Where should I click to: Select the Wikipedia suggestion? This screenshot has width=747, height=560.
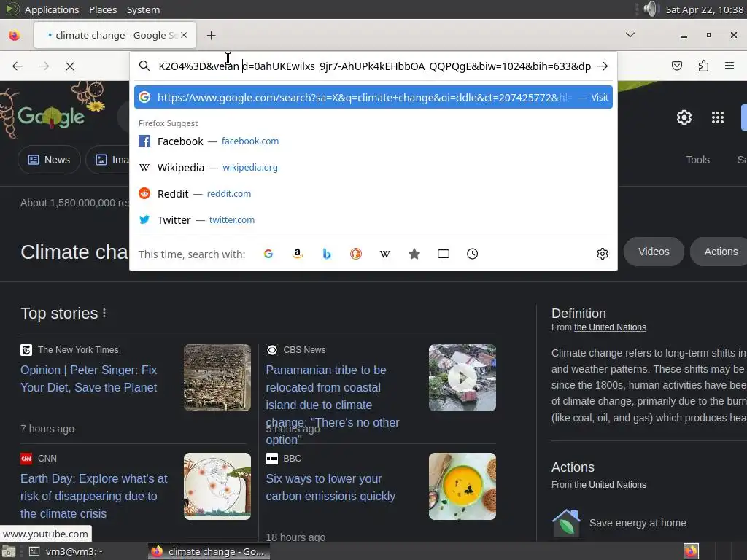click(373, 167)
